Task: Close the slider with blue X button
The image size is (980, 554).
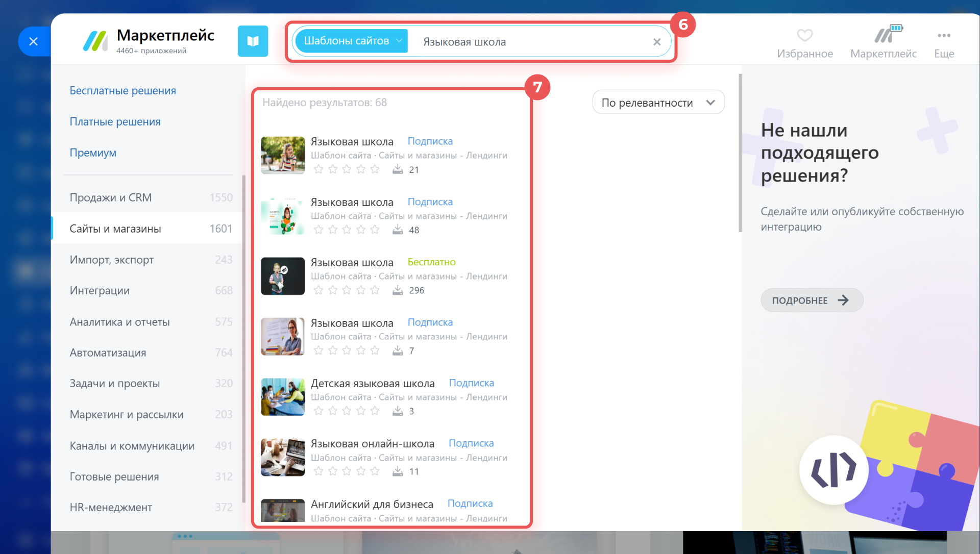Action: pyautogui.click(x=34, y=41)
